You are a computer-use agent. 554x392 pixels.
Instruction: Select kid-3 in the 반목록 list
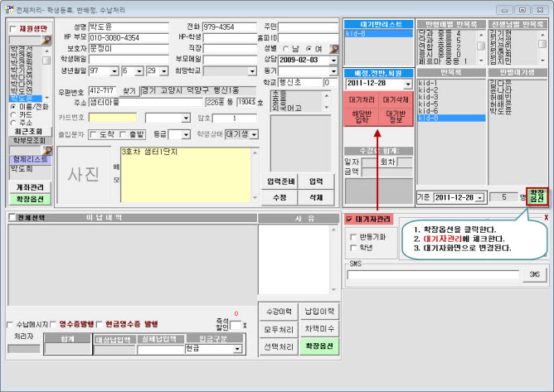pyautogui.click(x=427, y=96)
